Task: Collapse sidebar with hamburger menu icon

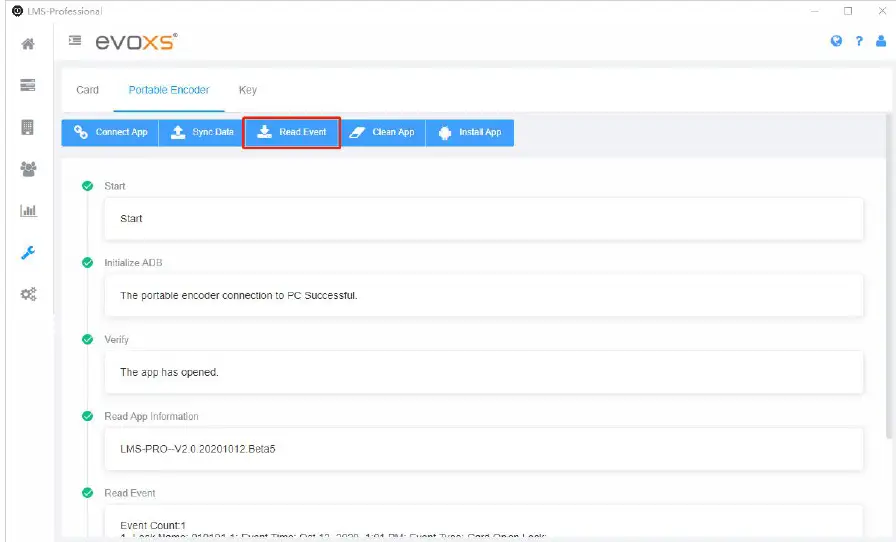Action: coord(75,40)
